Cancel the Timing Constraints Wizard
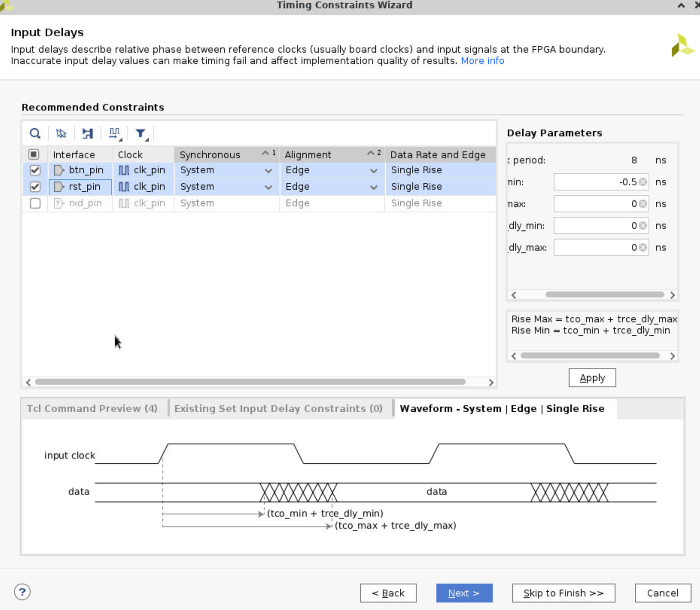700x610 pixels. click(662, 593)
